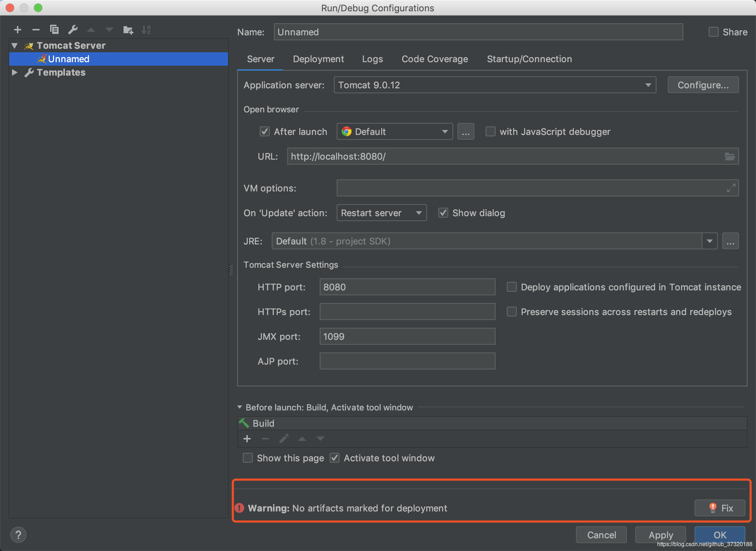Viewport: 756px width, 551px height.
Task: Edit the before launch task pencil icon
Action: [284, 439]
